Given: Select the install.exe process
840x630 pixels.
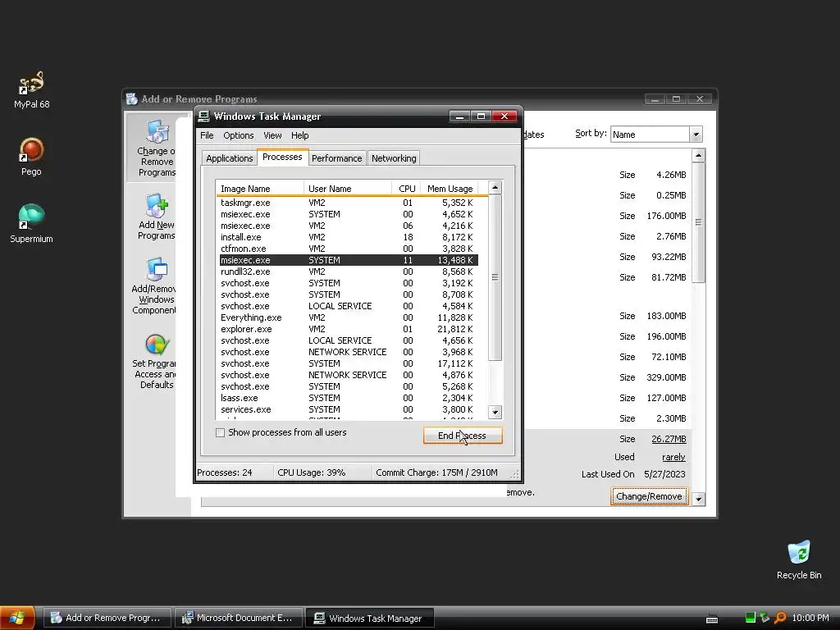Looking at the screenshot, I should [347, 237].
